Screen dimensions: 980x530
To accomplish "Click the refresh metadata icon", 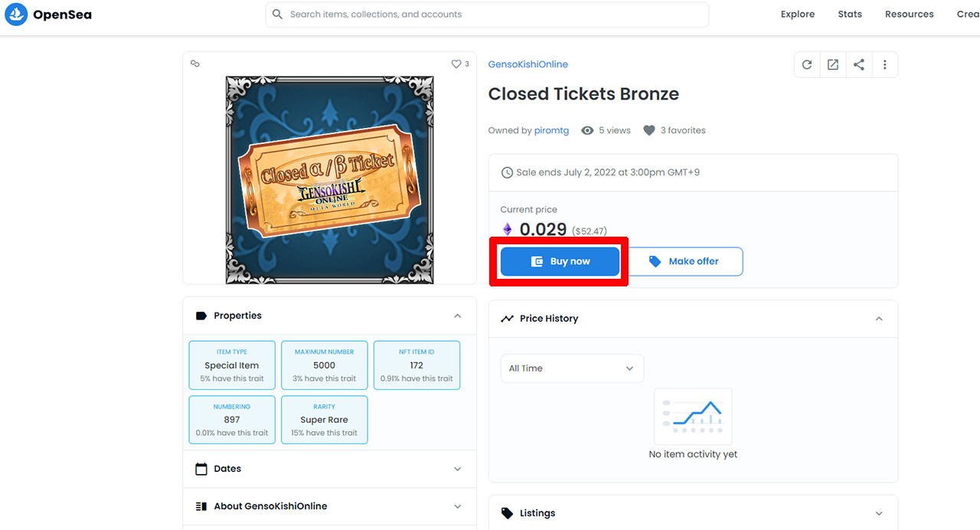I will (x=807, y=65).
